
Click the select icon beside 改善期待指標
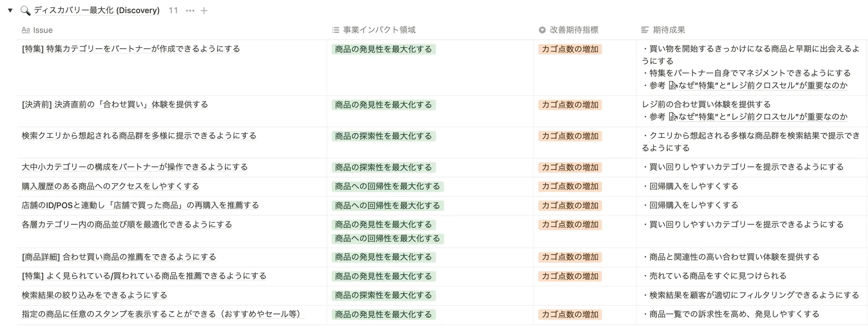542,30
